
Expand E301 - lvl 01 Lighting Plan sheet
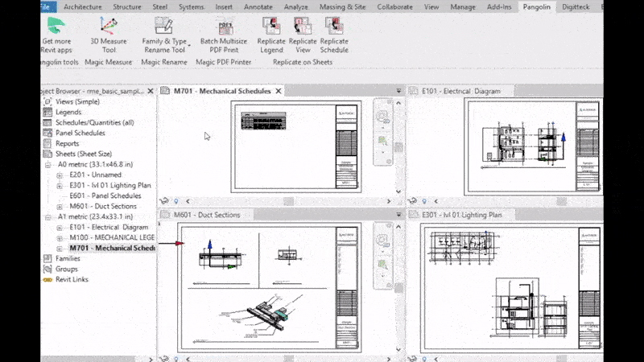(60, 186)
